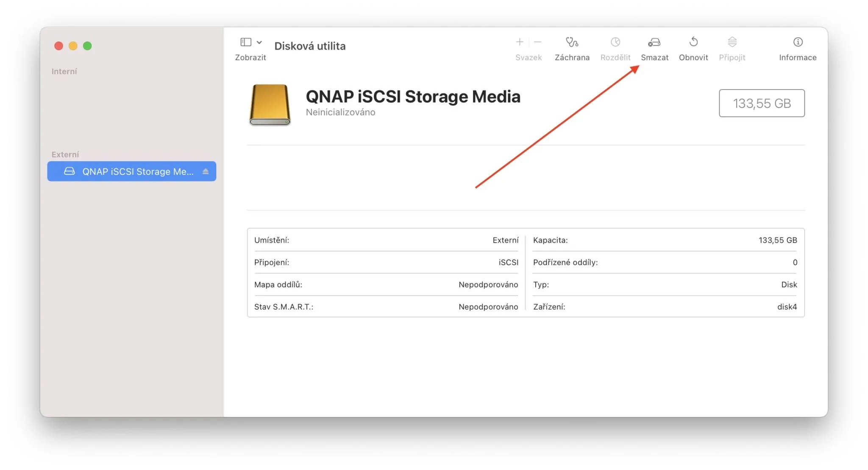Click the 133,55 GB capacity box
Image resolution: width=868 pixels, height=470 pixels.
761,103
